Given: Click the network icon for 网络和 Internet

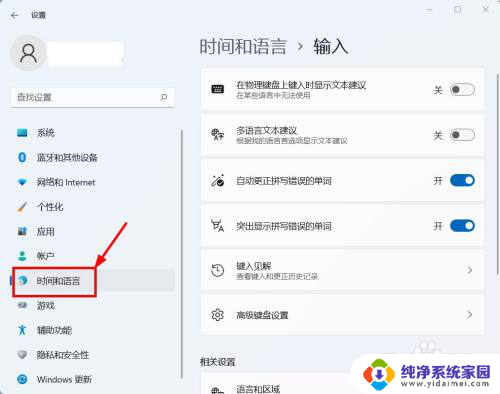Looking at the screenshot, I should pyautogui.click(x=22, y=182).
